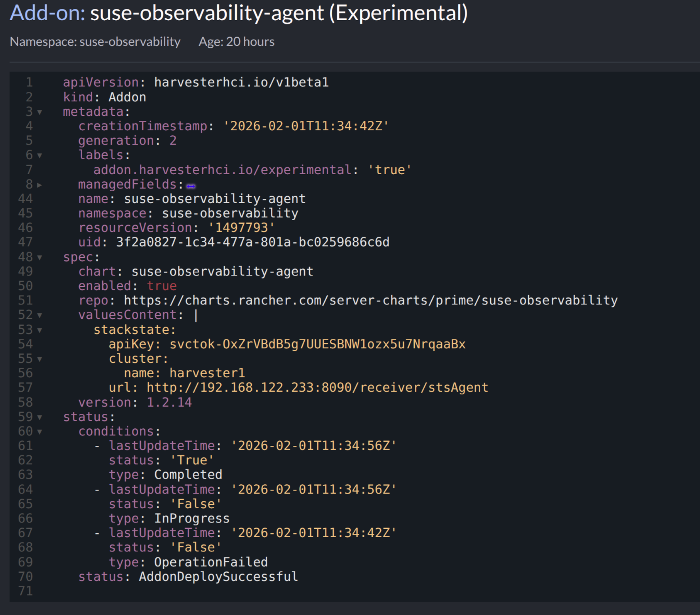
Task: Click the enabled 'true' value
Action: [162, 286]
